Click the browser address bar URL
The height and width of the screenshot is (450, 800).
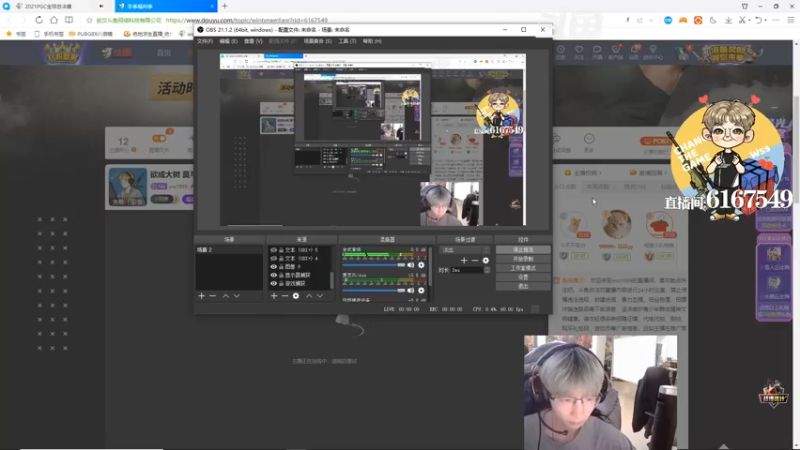click(246, 20)
